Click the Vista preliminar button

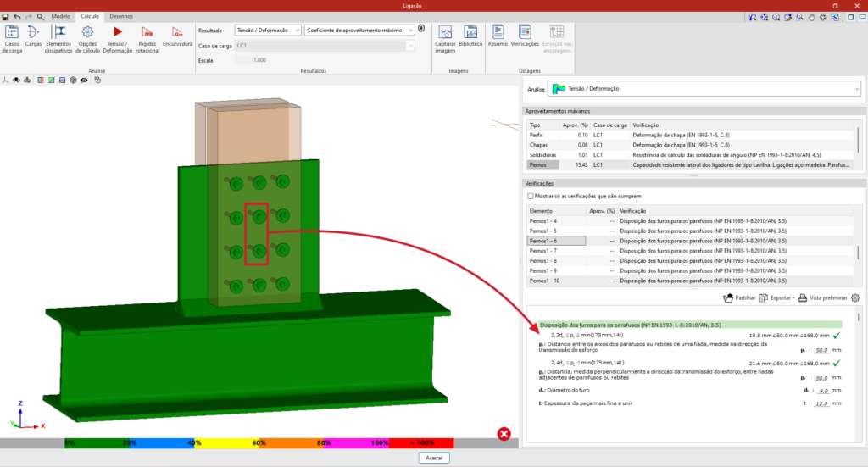pos(822,298)
